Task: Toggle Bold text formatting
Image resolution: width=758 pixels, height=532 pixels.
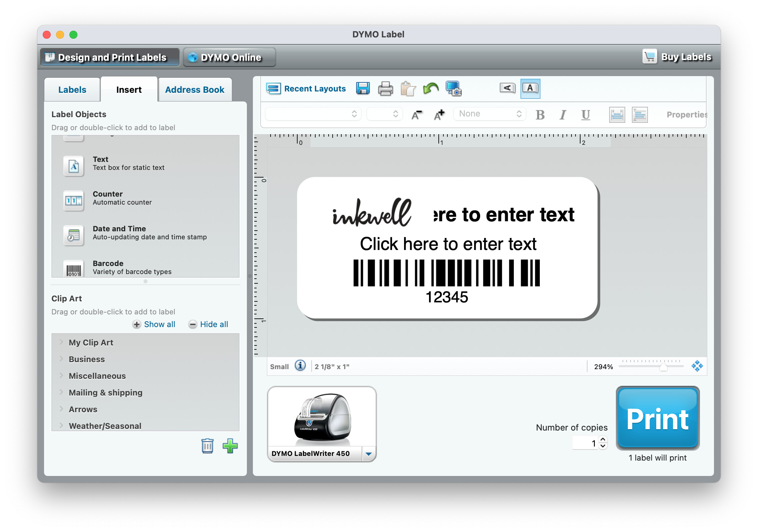Action: click(540, 115)
